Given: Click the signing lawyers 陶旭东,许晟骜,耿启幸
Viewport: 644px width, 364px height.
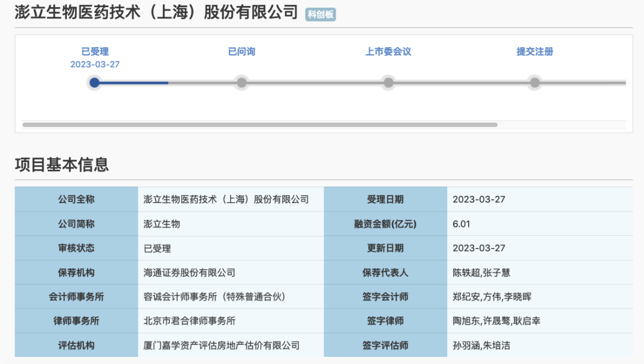Looking at the screenshot, I should [x=496, y=321].
